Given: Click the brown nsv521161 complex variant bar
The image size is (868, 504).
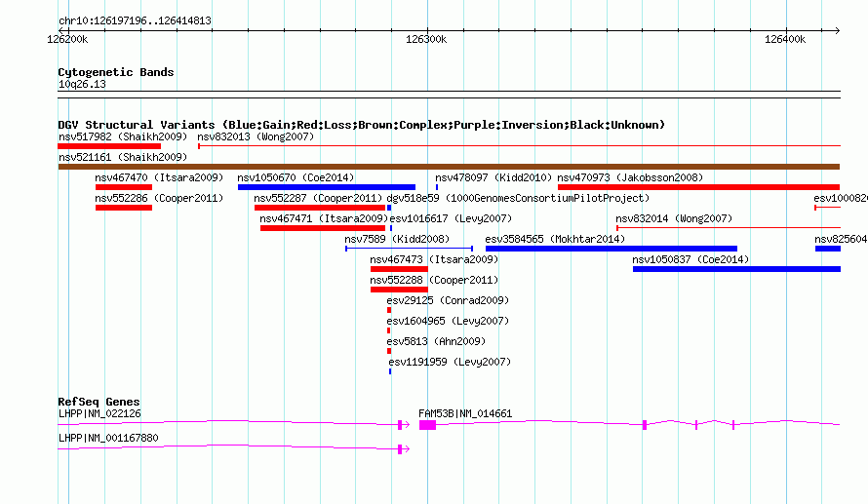Looking at the screenshot, I should 449,167.
